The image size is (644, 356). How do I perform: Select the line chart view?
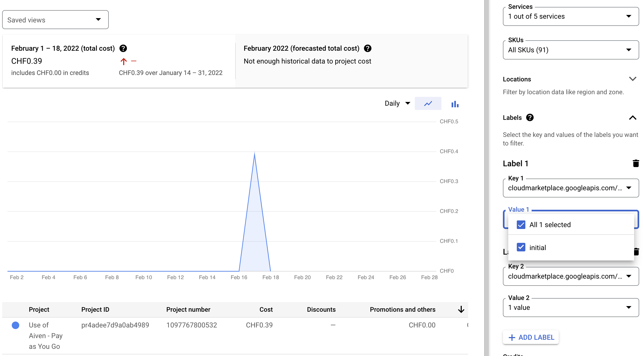(428, 103)
